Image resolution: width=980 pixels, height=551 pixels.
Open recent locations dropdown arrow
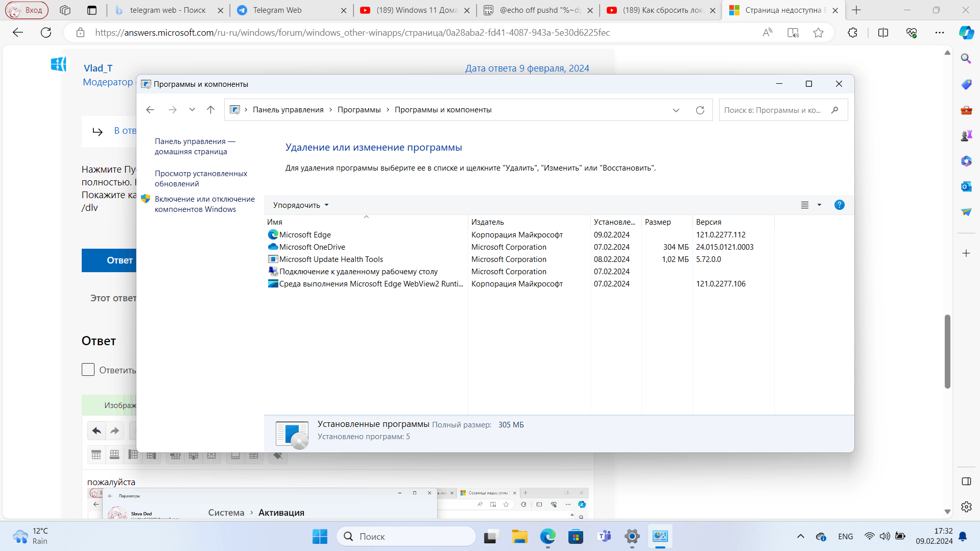[192, 110]
